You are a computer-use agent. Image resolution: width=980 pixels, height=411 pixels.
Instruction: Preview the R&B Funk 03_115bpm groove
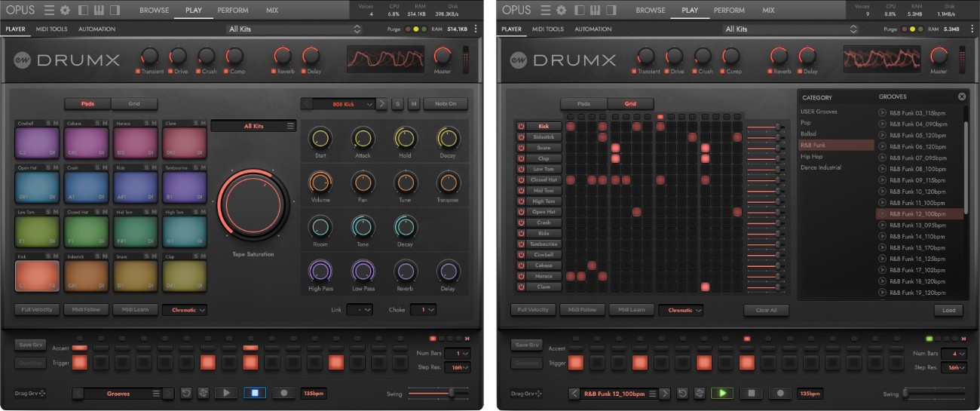(x=882, y=113)
